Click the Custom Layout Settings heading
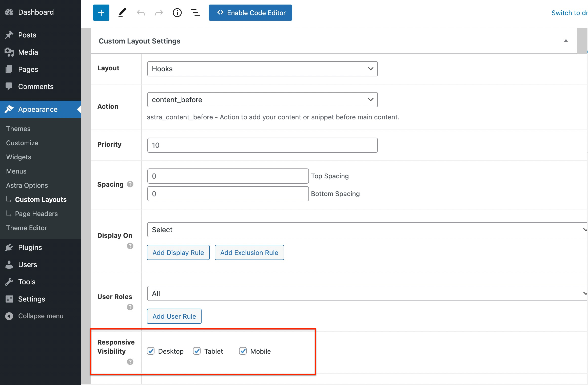 pyautogui.click(x=140, y=41)
